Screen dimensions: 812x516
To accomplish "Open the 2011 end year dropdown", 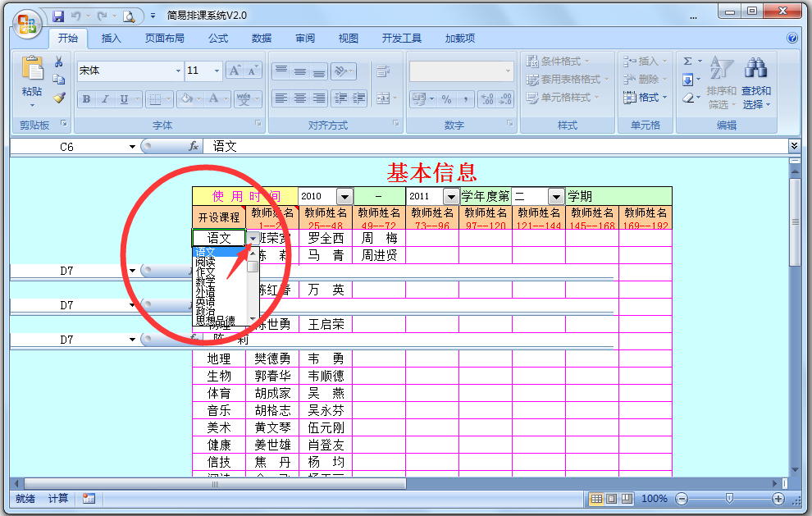I will (x=450, y=197).
